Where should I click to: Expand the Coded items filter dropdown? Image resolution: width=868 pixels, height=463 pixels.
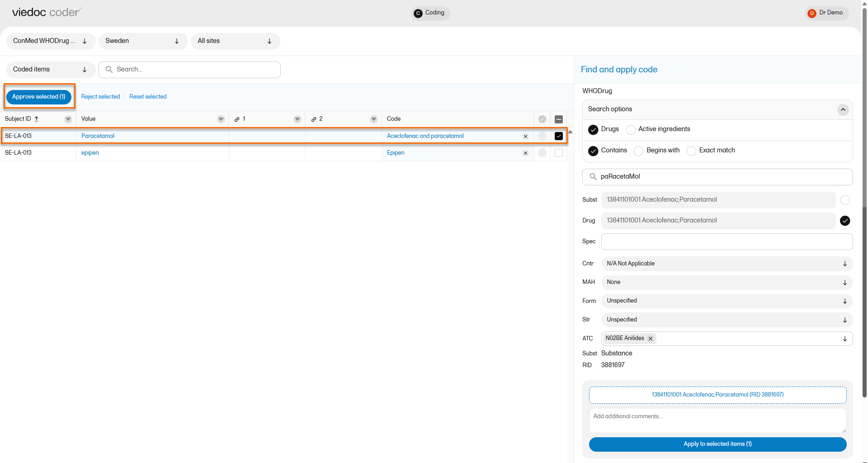(50, 70)
